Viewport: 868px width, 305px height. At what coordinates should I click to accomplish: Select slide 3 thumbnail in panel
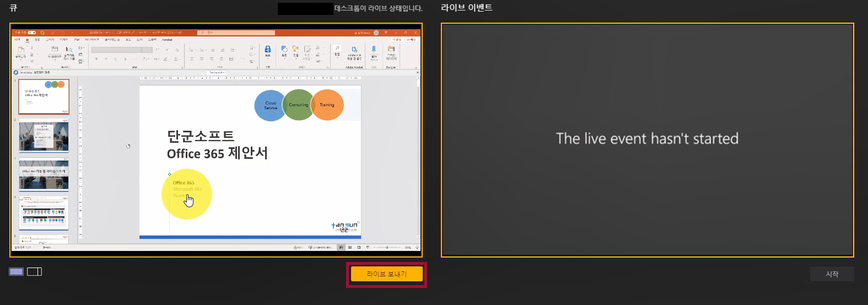point(44,175)
